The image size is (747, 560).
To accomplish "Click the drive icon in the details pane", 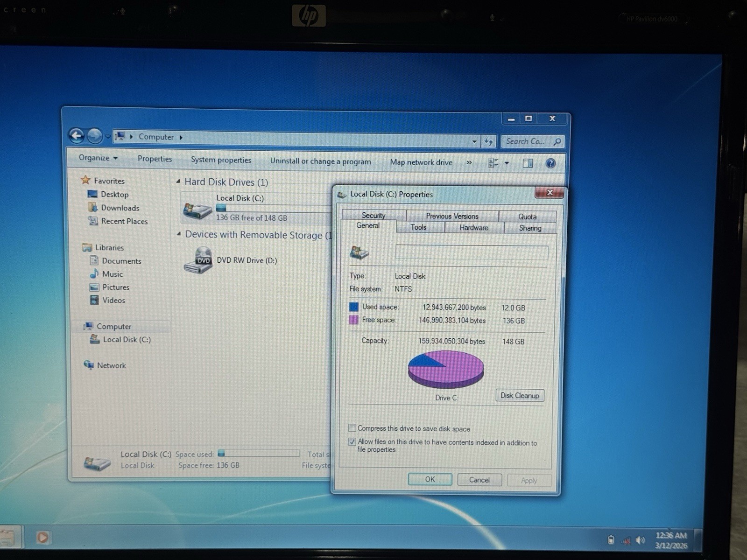I will tap(97, 463).
